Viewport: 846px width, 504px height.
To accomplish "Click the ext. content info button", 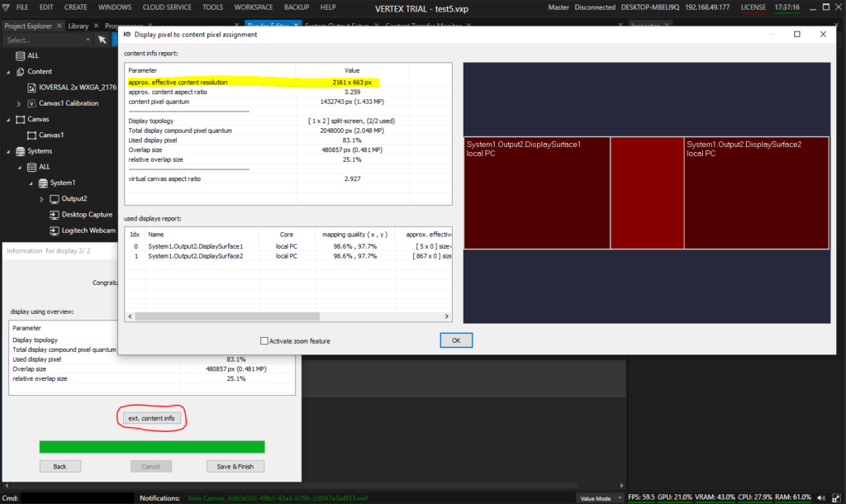I will click(x=151, y=418).
